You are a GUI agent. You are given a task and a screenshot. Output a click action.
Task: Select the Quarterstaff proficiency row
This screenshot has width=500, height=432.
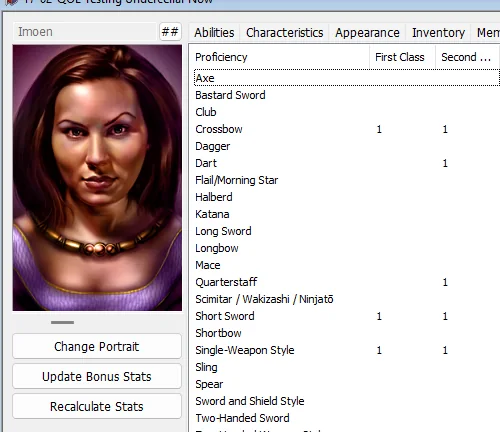click(x=347, y=282)
